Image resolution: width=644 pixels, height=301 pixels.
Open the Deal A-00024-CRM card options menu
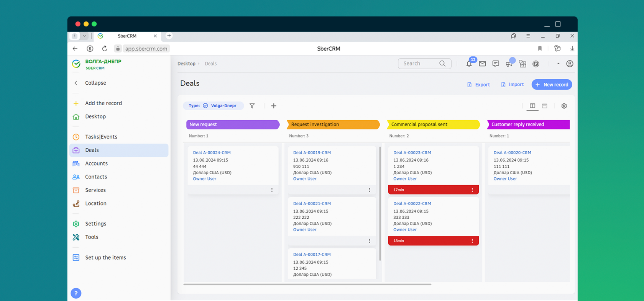pyautogui.click(x=272, y=190)
